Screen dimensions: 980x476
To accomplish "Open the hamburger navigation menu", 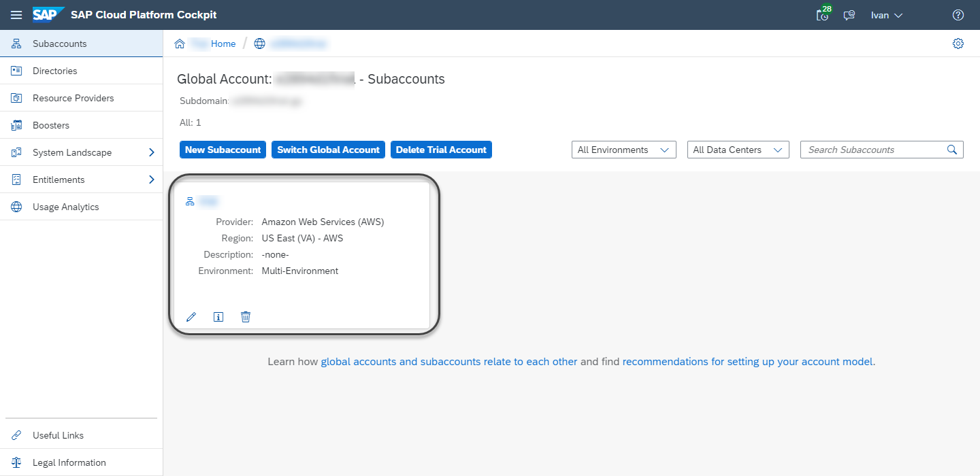I will 16,15.
